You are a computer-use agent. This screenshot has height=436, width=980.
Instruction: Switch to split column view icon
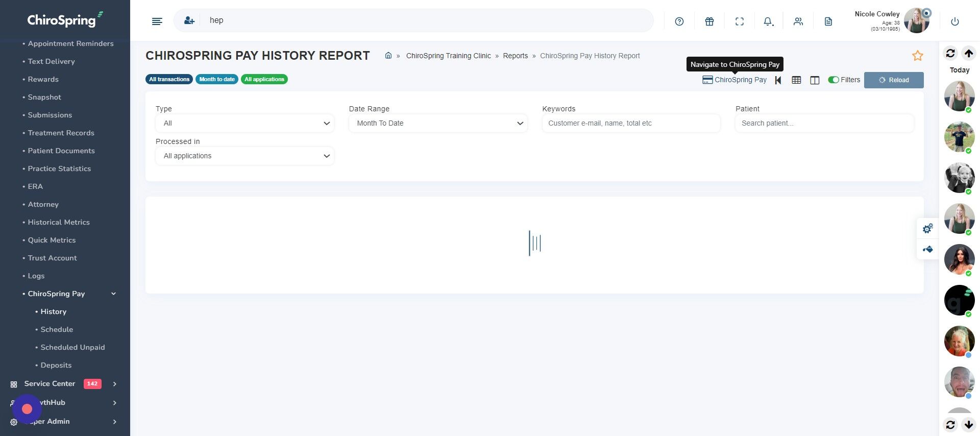815,80
